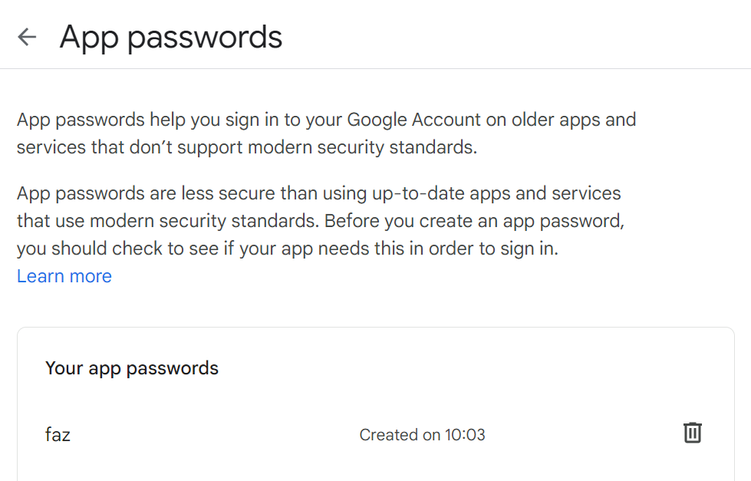
Task: Select the Your app passwords heading
Action: (132, 368)
